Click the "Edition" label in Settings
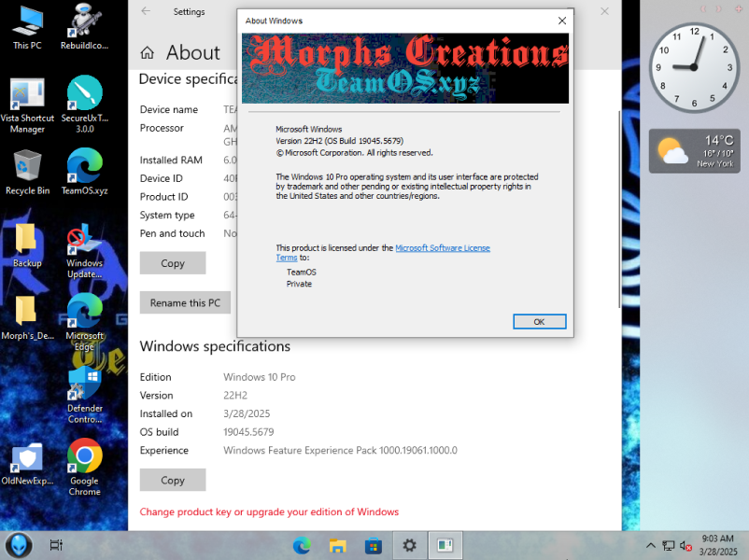The height and width of the screenshot is (560, 749). pos(155,377)
